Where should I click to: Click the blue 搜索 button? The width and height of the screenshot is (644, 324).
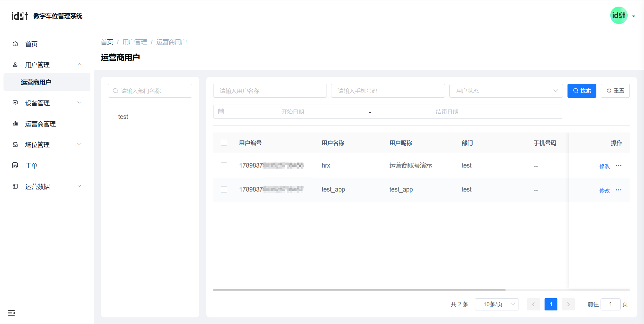[x=582, y=91]
